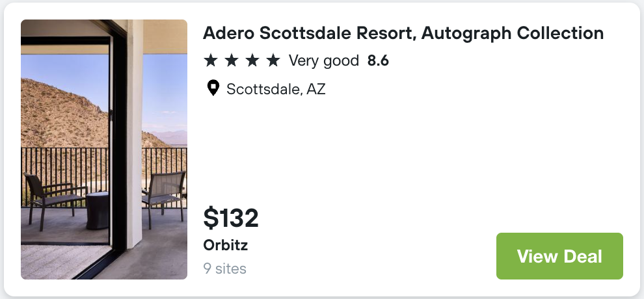Click the fourth rating star
The width and height of the screenshot is (644, 299).
273,60
